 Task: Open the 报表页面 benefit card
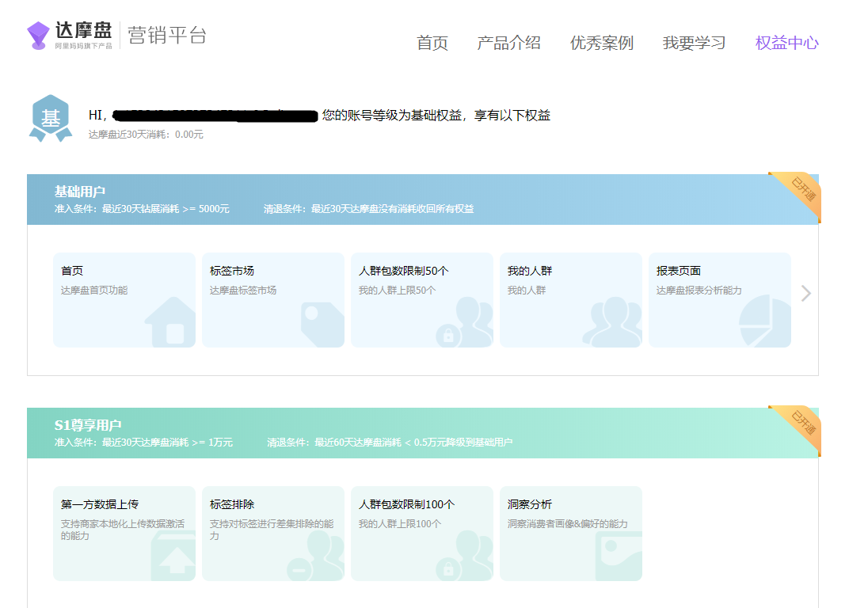click(x=720, y=300)
